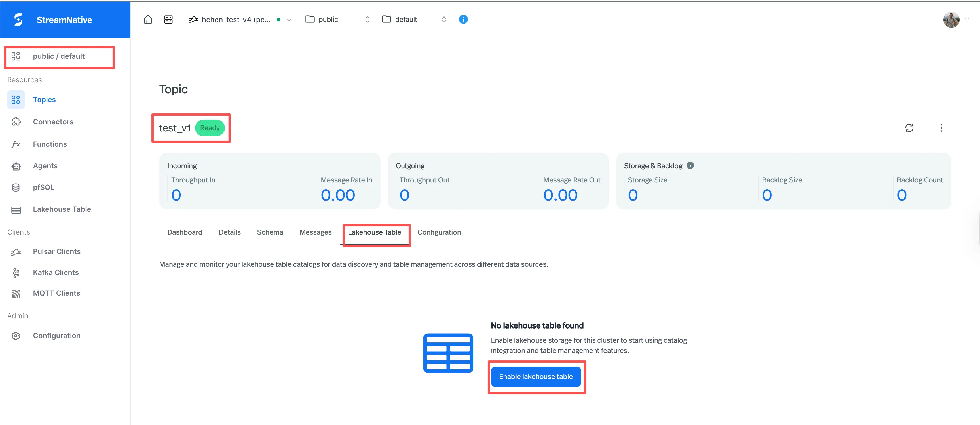Viewport: 980px width, 425px height.
Task: Click the test_v1 topic name
Action: point(175,128)
